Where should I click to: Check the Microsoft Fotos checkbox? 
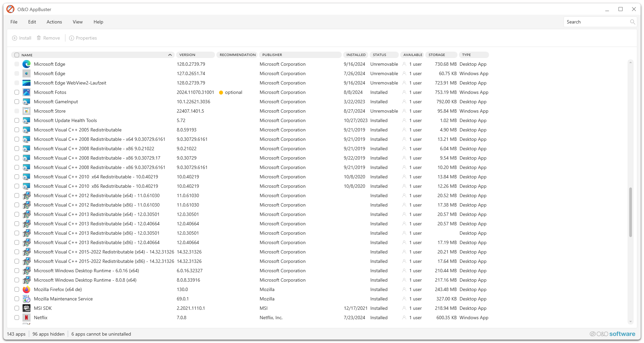point(17,92)
